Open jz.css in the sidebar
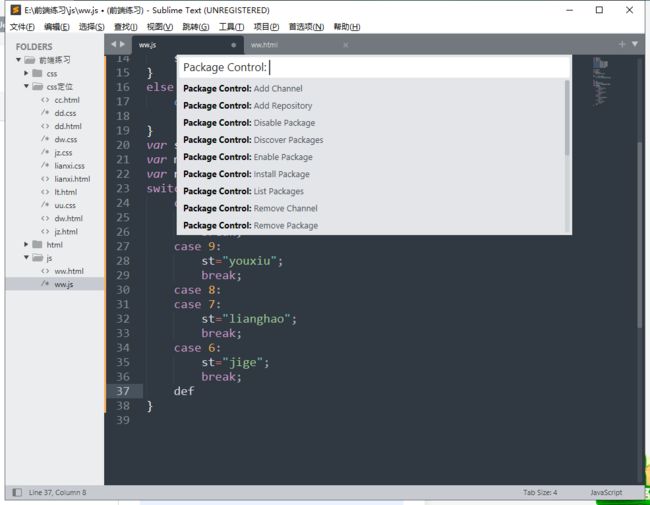The image size is (650, 505). (63, 153)
